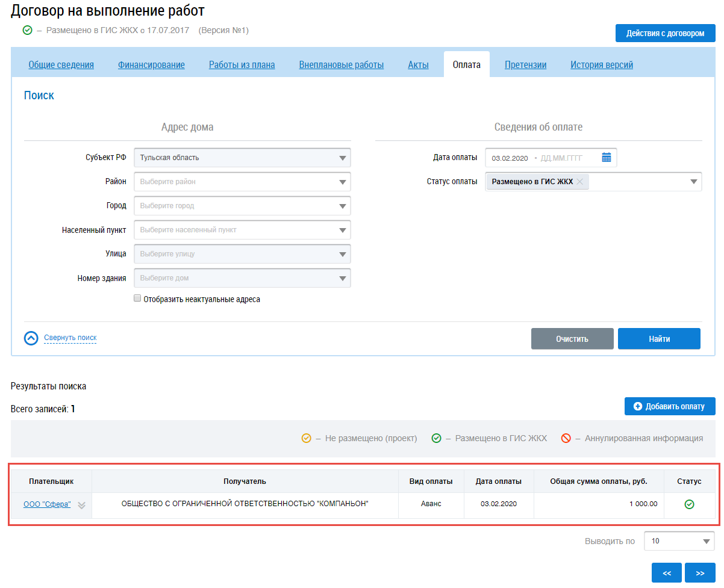The width and height of the screenshot is (724, 588).
Task: Open the calendar date picker icon
Action: [x=606, y=158]
